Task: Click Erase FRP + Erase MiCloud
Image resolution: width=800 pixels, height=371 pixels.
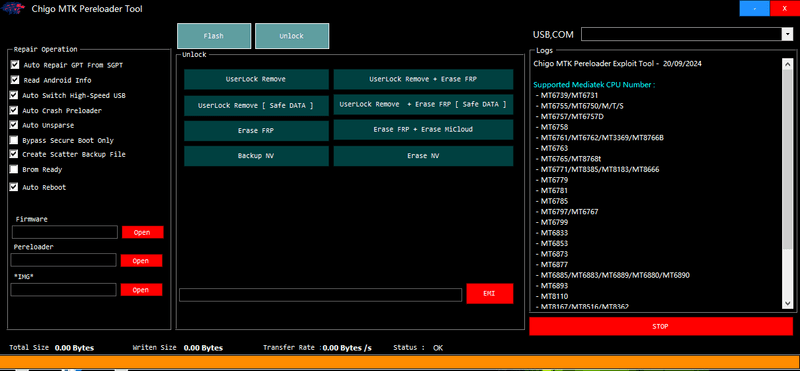Action: point(423,130)
